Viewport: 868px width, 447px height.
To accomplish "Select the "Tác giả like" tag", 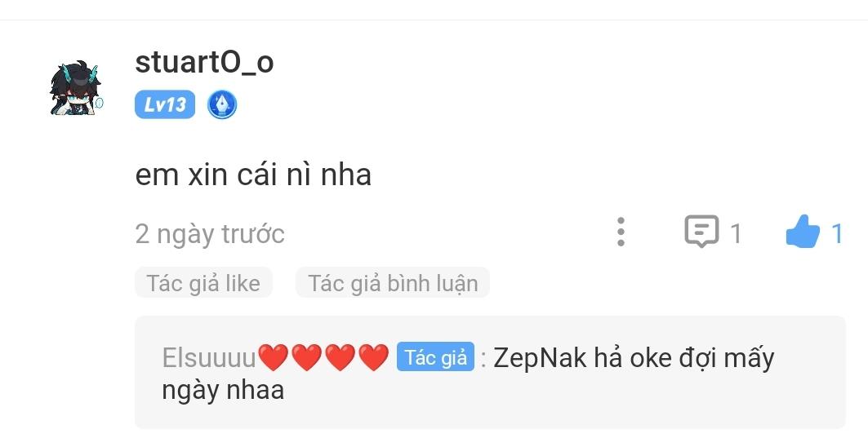I will [203, 283].
